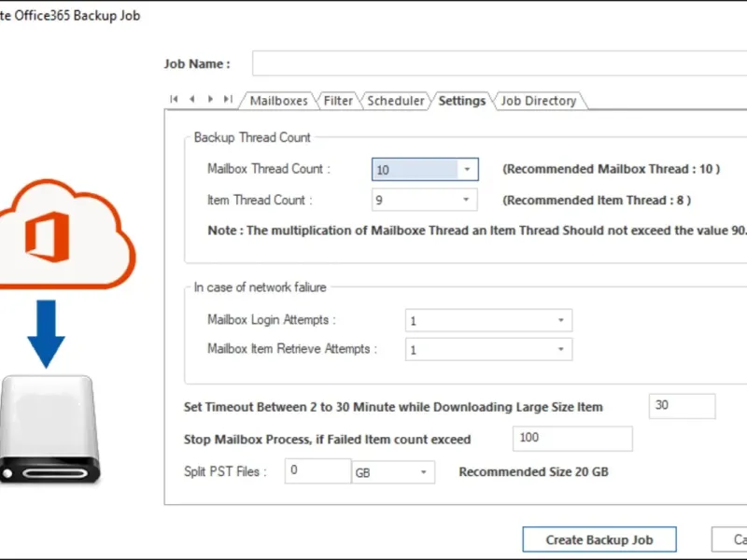The image size is (747, 560).
Task: Click 'Mailbox Thread Count :' label
Action: (x=269, y=169)
